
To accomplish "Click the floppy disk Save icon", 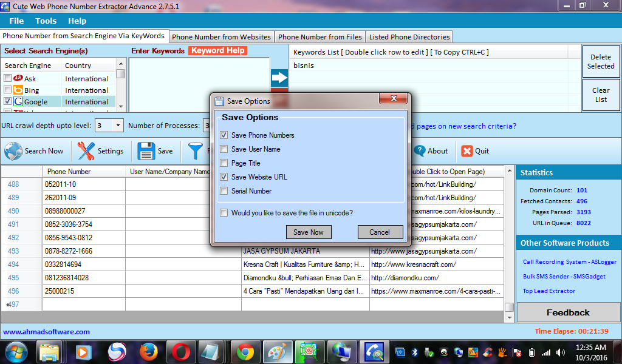I will (146, 151).
